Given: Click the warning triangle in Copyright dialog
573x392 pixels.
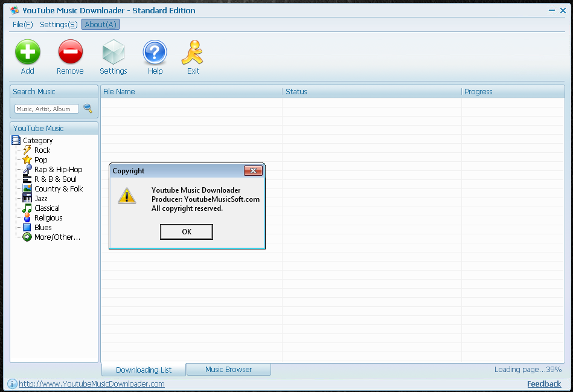Looking at the screenshot, I should coord(127,196).
